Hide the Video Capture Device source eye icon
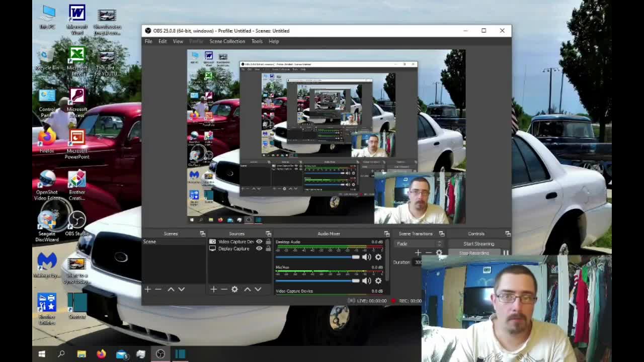644x362 pixels. point(259,242)
